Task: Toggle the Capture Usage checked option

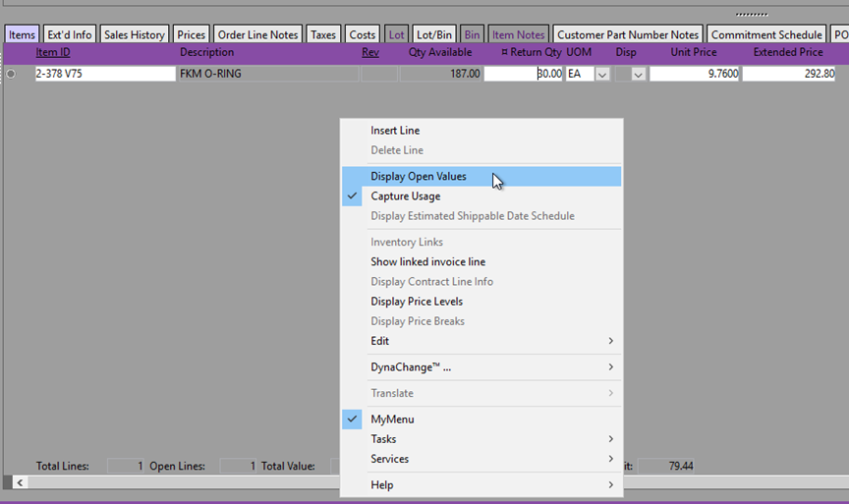Action: (405, 196)
